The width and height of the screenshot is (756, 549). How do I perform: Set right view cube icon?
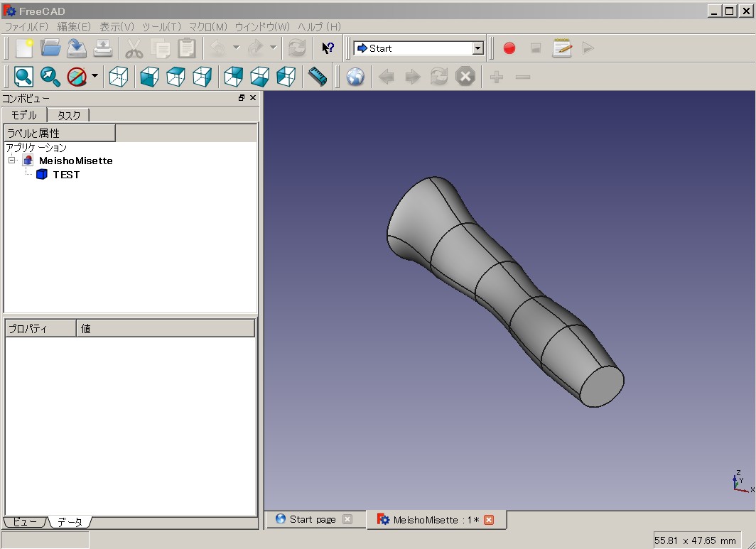[x=202, y=77]
